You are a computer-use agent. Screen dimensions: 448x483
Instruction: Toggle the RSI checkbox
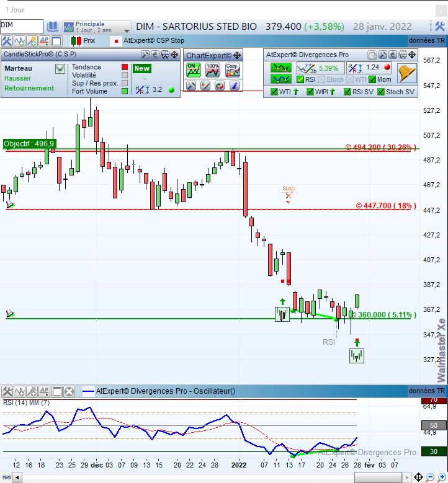pyautogui.click(x=300, y=79)
